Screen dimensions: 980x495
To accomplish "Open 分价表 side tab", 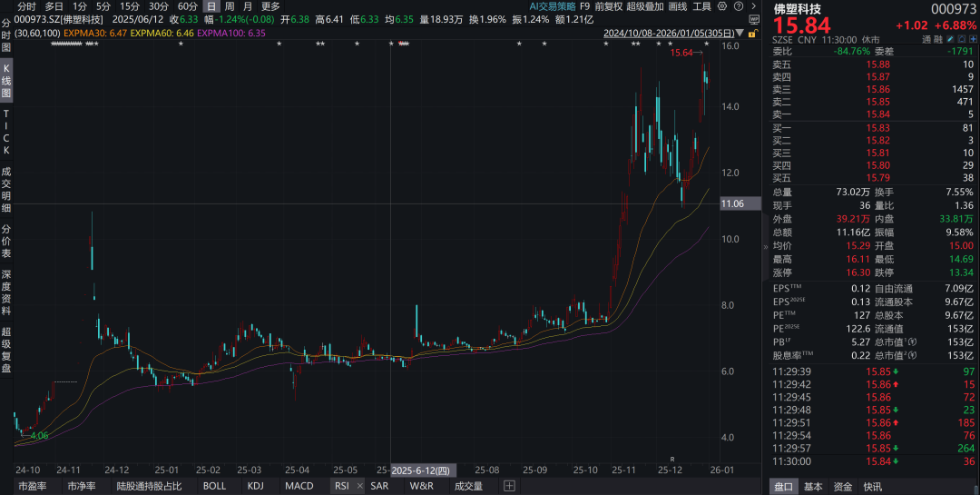I will [x=6, y=241].
